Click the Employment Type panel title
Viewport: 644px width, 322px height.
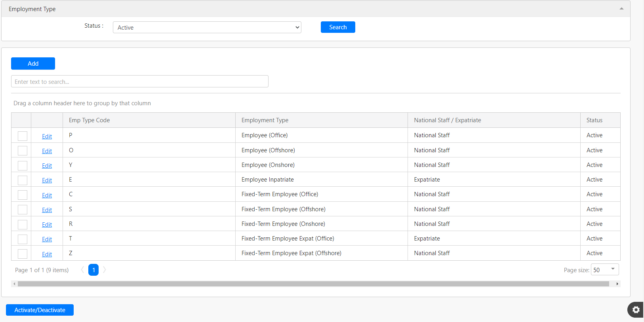tap(32, 9)
